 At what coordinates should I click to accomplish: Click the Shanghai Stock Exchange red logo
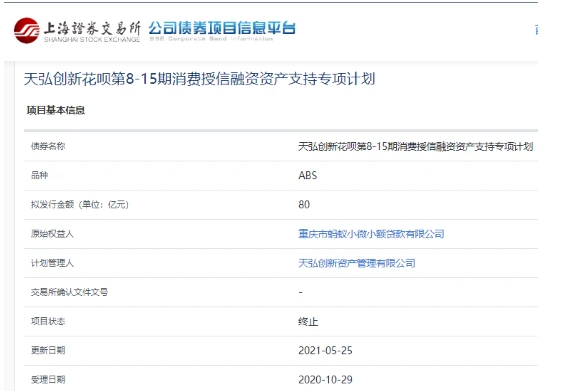point(27,31)
